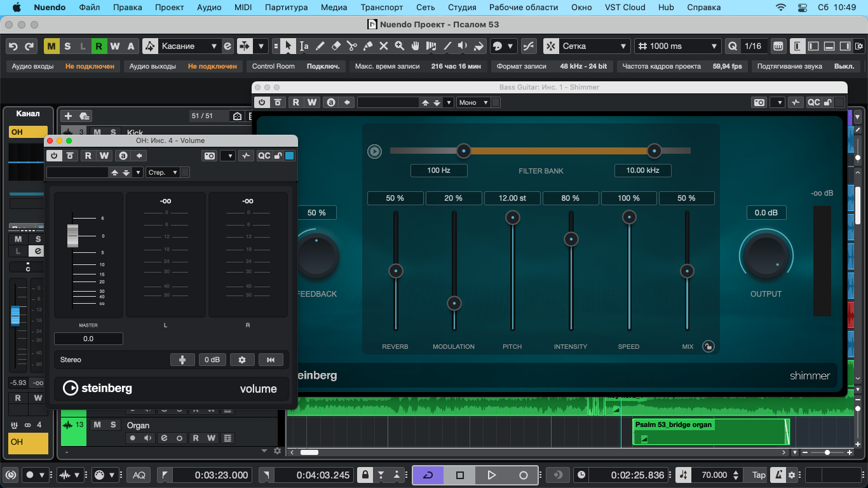Viewport: 868px width, 488px height.
Task: Click the link plus icon in Volume plugin
Action: click(x=182, y=360)
